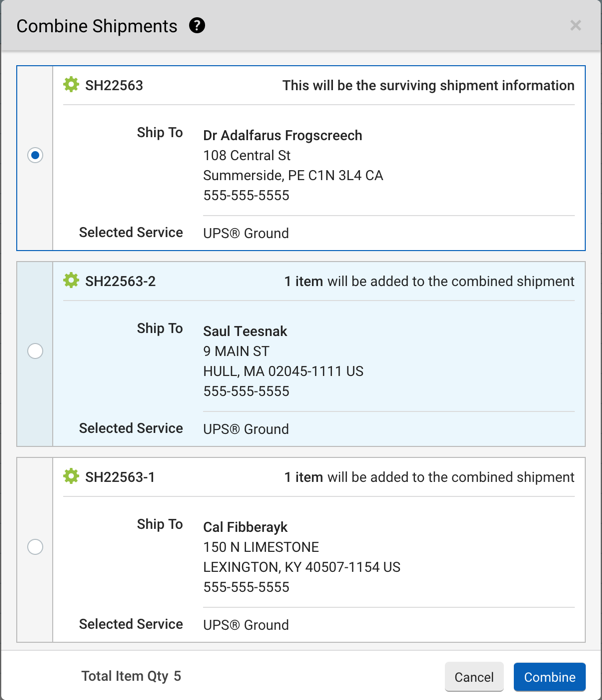The width and height of the screenshot is (602, 700).
Task: Click the gear icon beside SH22563-1
Action: coord(71,477)
